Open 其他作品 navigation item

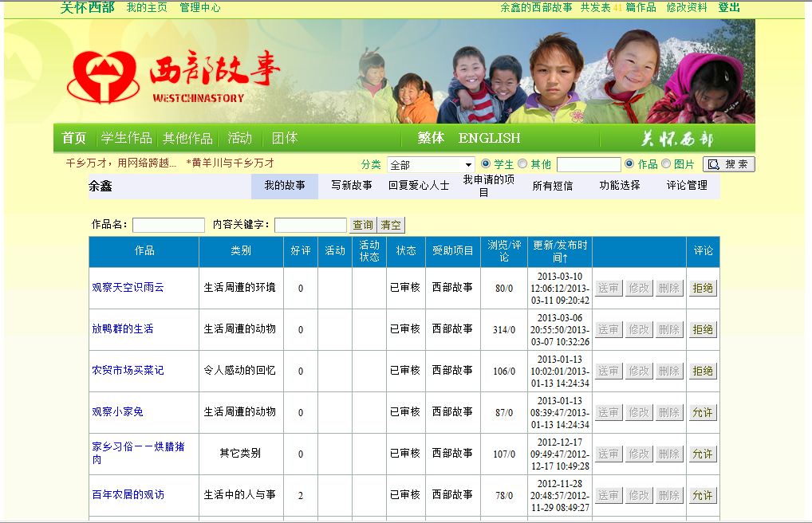click(x=187, y=138)
